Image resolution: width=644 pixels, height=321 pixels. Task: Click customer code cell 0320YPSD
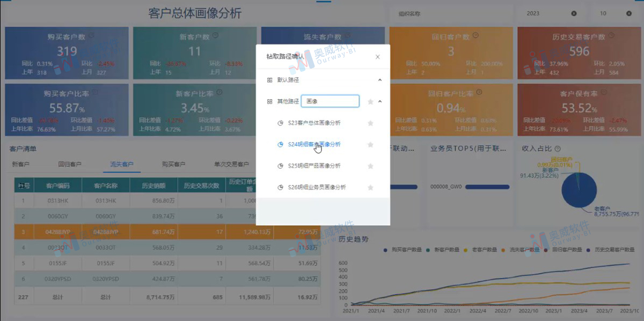tap(58, 279)
